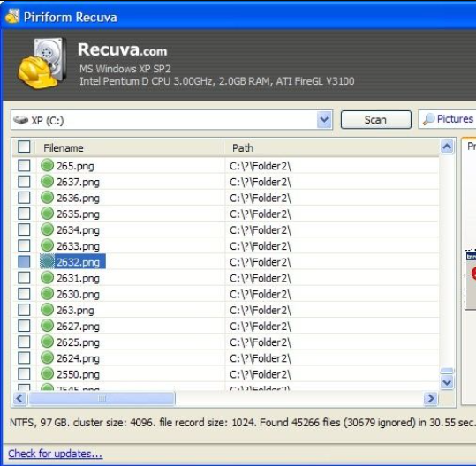This screenshot has height=466, width=476.
Task: Follow the Check for updates link
Action: click(x=56, y=454)
